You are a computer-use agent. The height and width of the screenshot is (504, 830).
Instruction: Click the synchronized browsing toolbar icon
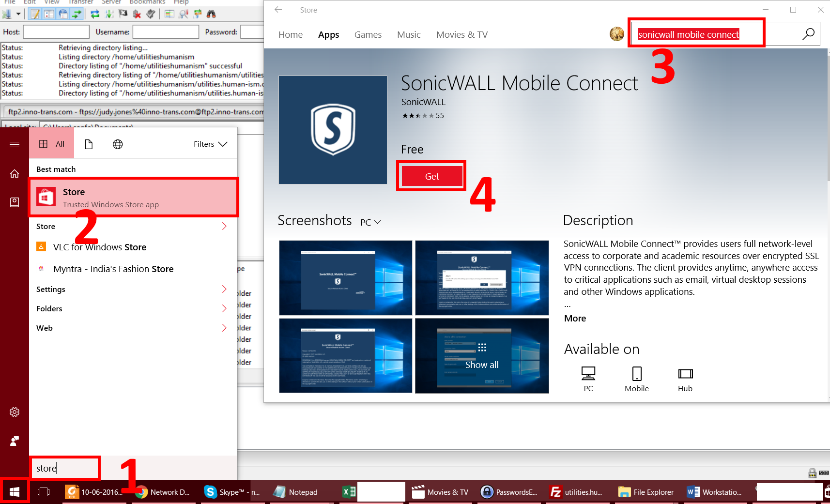coord(198,14)
